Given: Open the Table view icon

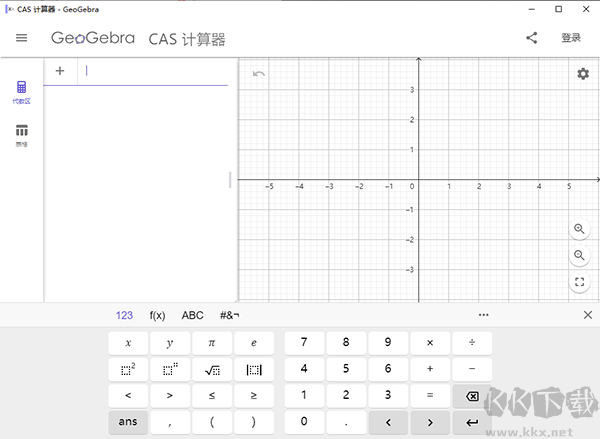Looking at the screenshot, I should tap(21, 131).
